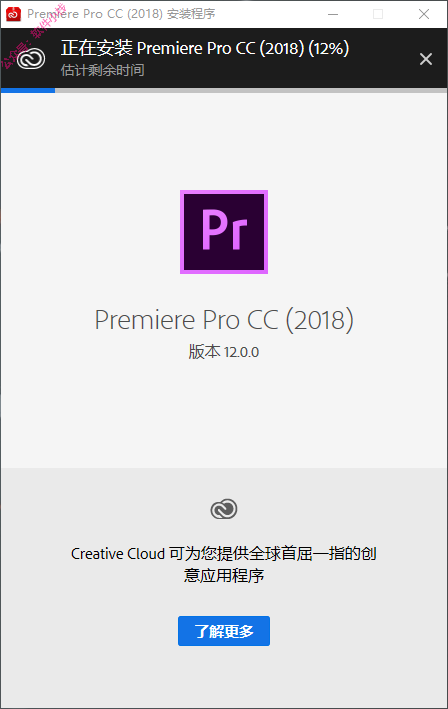
Task: Cancel installation with the header X icon
Action: coord(425,59)
